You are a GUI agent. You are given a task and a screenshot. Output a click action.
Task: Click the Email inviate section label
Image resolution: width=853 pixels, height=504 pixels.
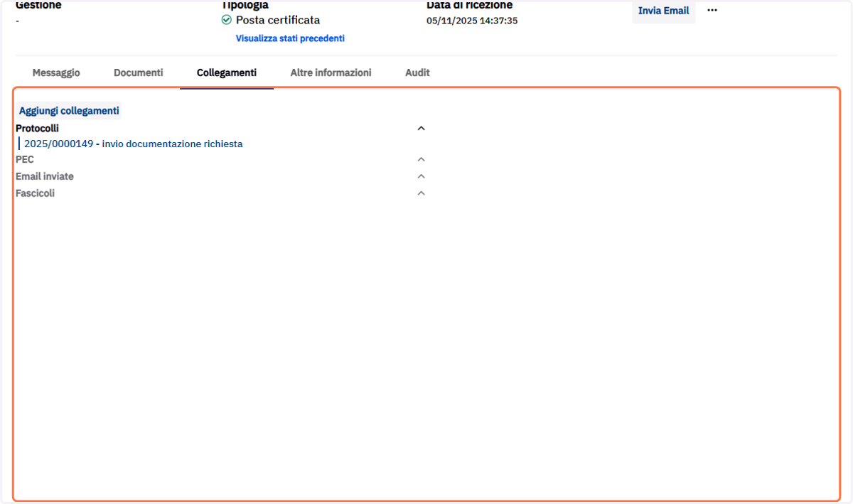(x=45, y=176)
